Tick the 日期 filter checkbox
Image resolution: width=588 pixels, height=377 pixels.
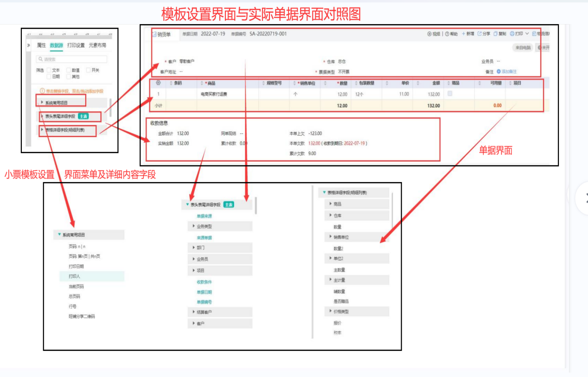(49, 77)
